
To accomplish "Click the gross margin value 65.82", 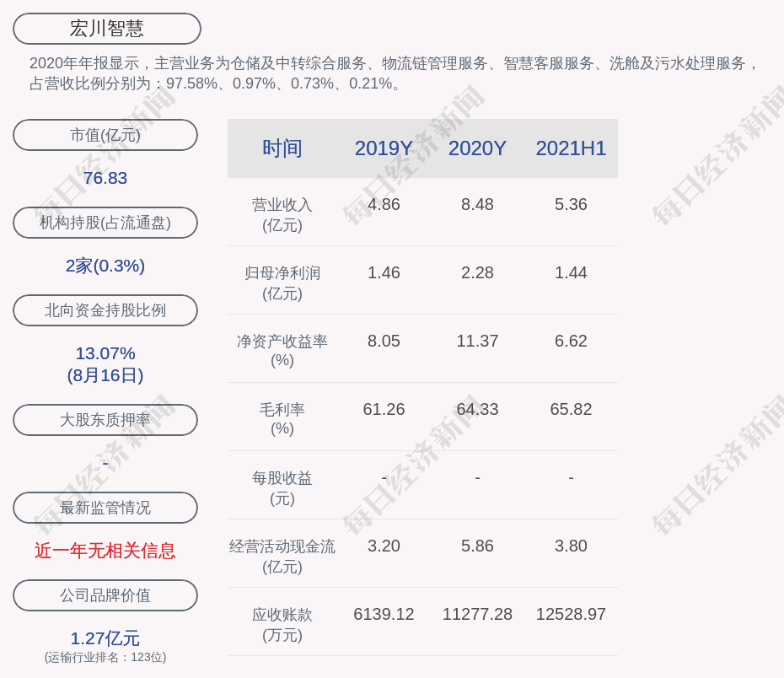I will (x=571, y=410).
